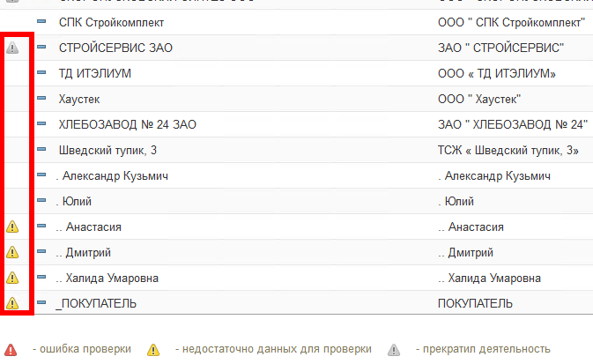Viewport: 593px width, 364px height.
Task: Click the blue item icon for Хаустек
Action: [41, 99]
